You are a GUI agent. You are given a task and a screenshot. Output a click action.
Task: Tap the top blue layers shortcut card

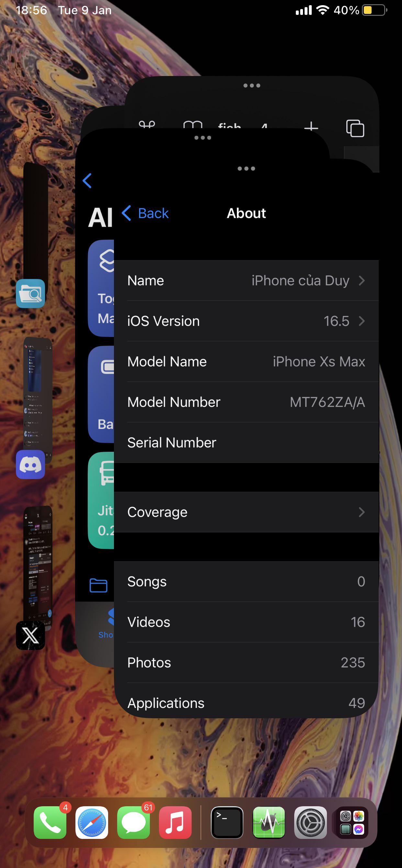click(x=101, y=288)
